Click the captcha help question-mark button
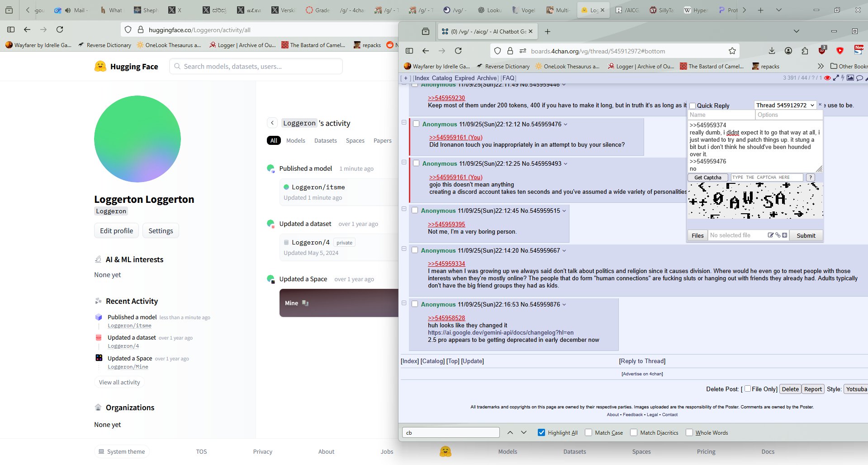 [811, 177]
